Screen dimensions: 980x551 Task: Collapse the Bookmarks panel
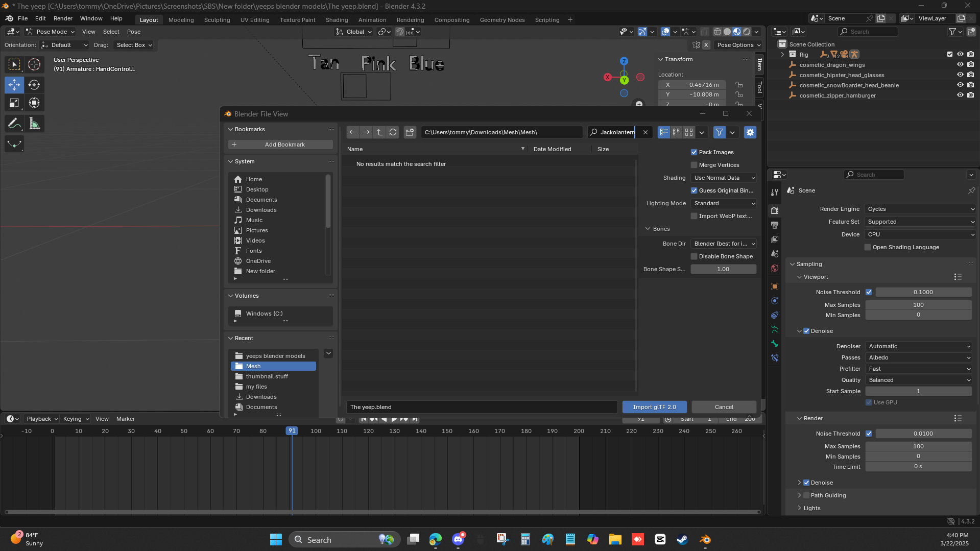[231, 129]
